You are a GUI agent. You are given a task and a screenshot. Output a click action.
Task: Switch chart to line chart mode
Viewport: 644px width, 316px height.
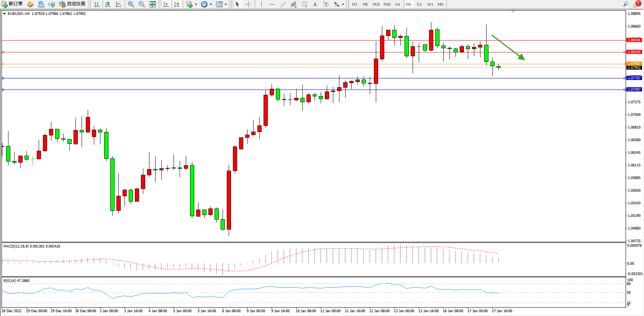pos(118,4)
